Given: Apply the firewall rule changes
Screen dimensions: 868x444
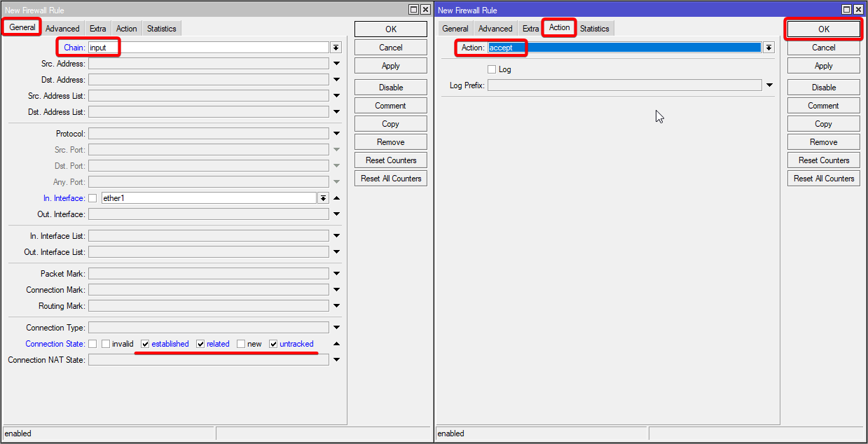Looking at the screenshot, I should (x=390, y=65).
